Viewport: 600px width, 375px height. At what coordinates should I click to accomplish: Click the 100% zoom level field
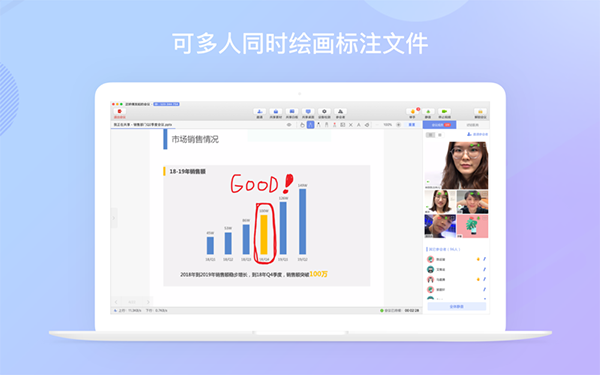tap(388, 125)
